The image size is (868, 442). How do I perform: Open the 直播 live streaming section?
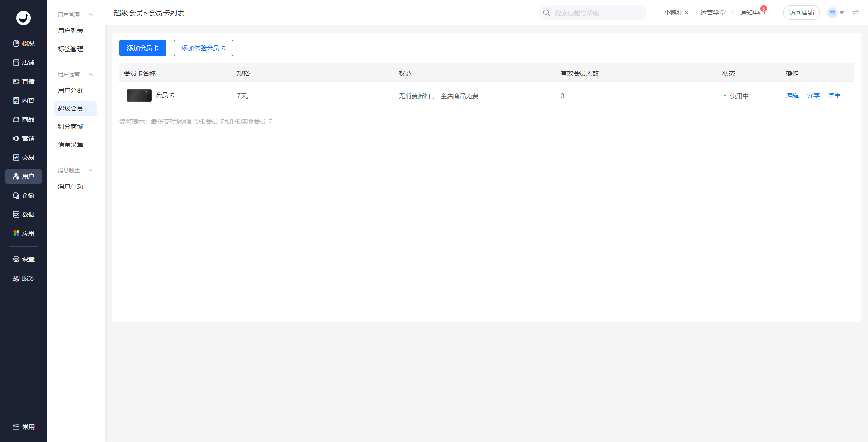tap(24, 81)
